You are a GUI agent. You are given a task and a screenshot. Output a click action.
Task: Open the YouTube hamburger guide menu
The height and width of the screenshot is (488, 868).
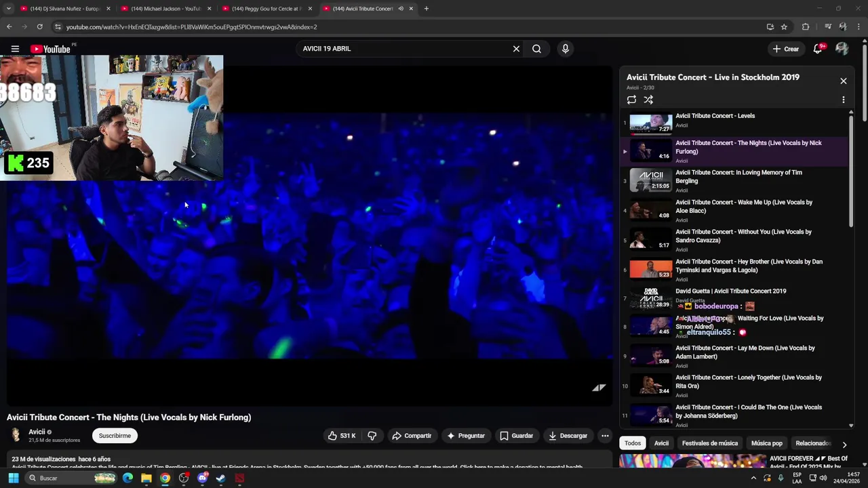(15, 49)
